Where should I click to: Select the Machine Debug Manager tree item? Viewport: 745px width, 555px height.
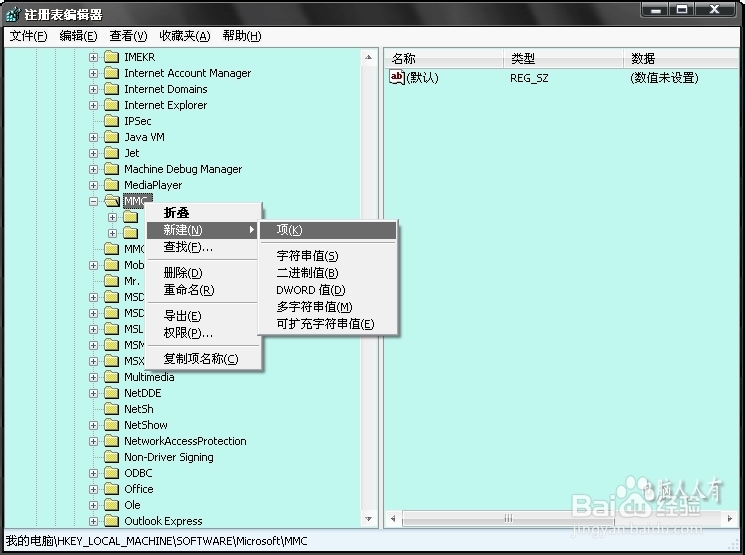(x=183, y=169)
